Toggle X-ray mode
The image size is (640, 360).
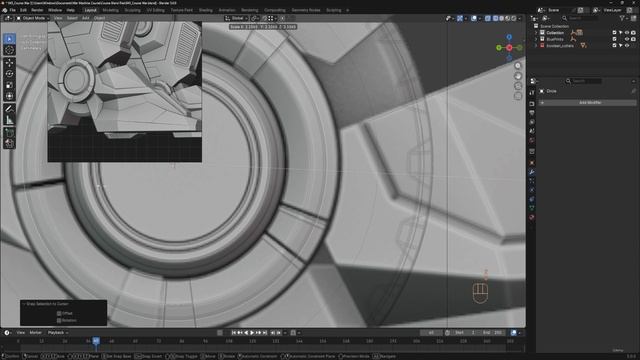[x=487, y=18]
